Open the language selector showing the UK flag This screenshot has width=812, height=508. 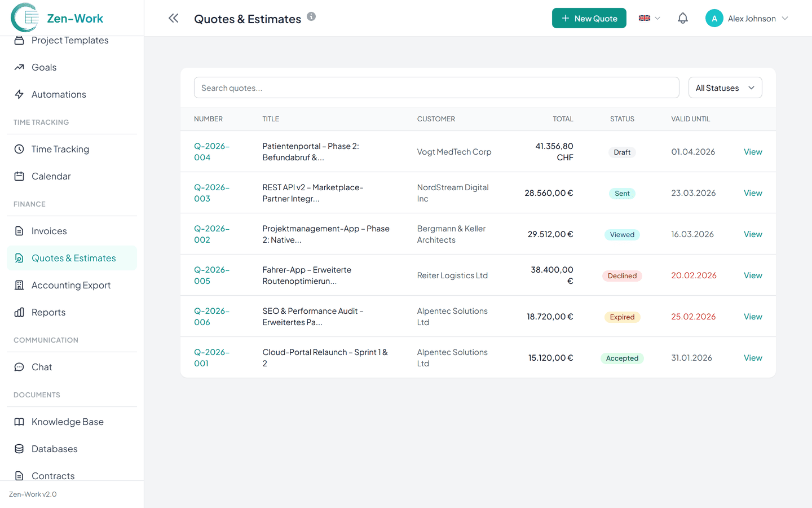(x=648, y=18)
